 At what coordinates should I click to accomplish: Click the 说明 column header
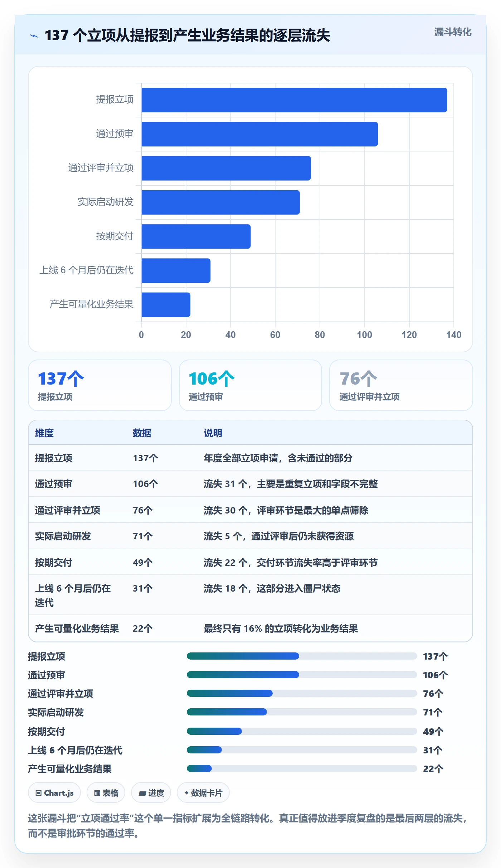[x=213, y=433]
